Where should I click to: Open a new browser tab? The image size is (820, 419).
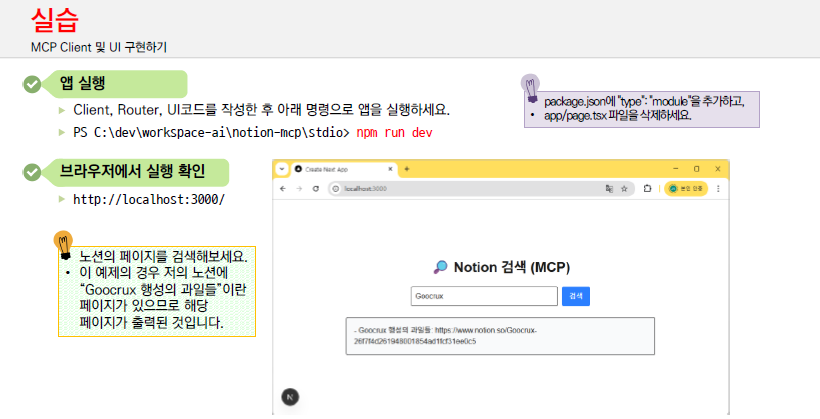point(407,169)
